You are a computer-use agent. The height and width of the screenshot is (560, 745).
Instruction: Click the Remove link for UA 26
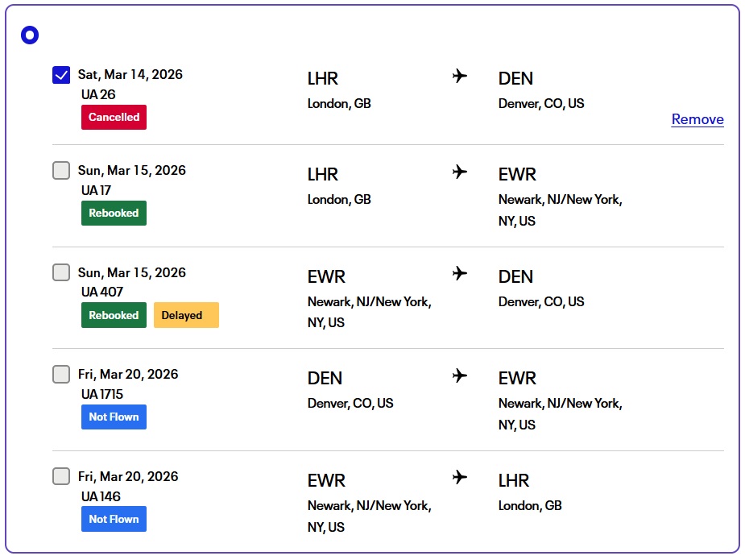[x=697, y=119]
